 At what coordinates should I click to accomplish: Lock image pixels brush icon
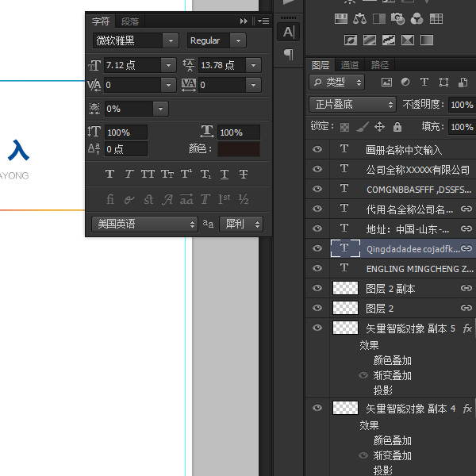pos(363,127)
